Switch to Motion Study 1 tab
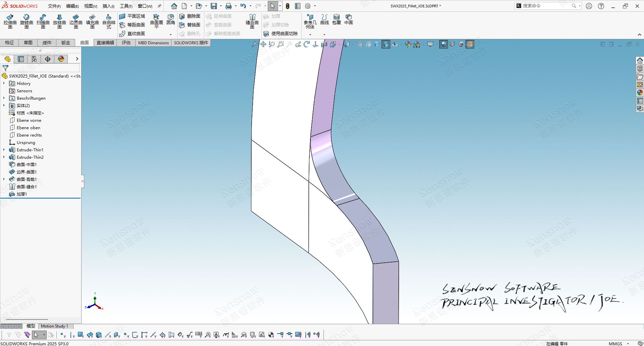This screenshot has width=644, height=346. click(x=54, y=326)
